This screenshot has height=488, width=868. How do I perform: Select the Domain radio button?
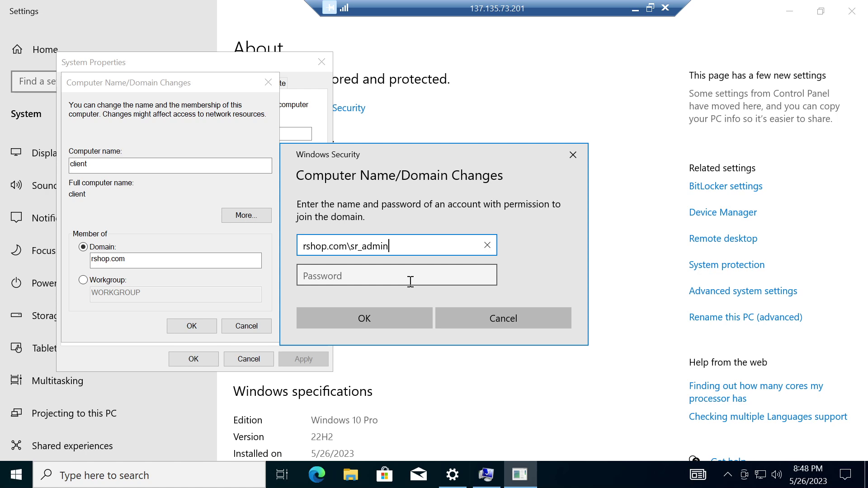[x=83, y=247]
